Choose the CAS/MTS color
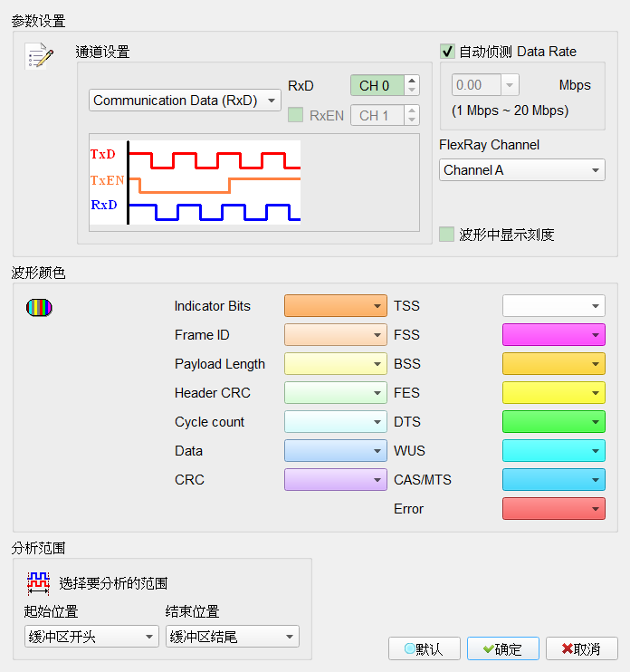Screen dimensions: 630x672 [554, 480]
